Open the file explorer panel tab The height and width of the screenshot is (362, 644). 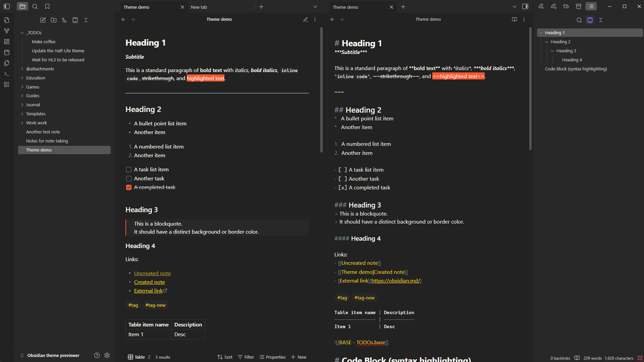(x=22, y=6)
